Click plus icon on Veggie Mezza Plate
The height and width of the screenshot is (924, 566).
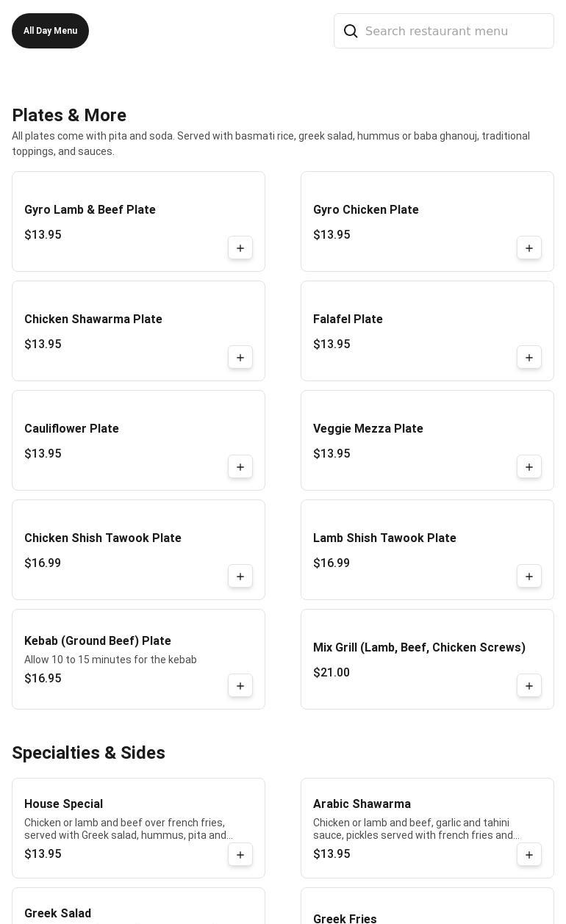click(529, 467)
